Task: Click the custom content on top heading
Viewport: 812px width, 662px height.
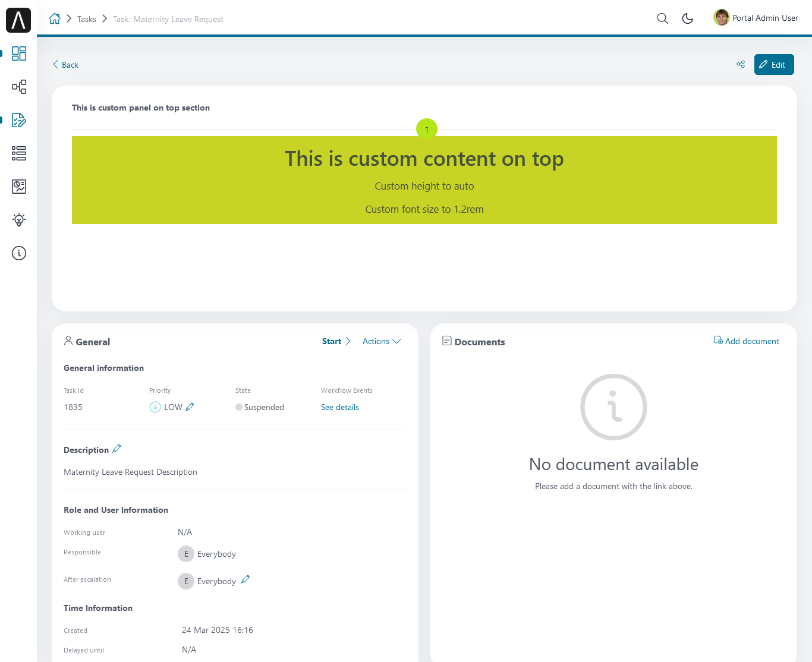Action: click(424, 159)
